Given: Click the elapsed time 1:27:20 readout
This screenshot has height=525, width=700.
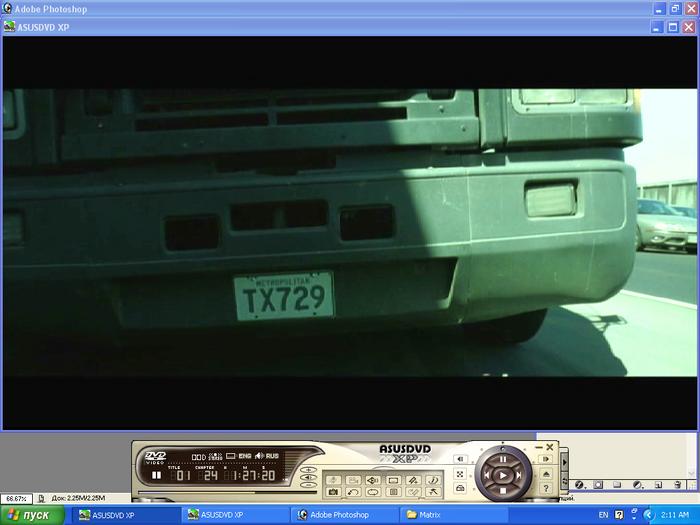Looking at the screenshot, I should (255, 475).
